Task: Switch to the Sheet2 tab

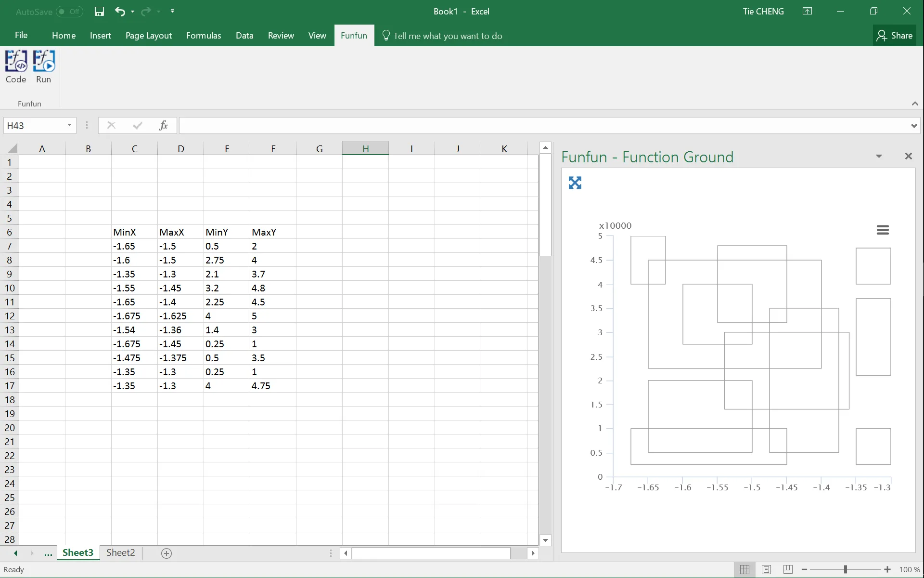Action: pyautogui.click(x=120, y=553)
